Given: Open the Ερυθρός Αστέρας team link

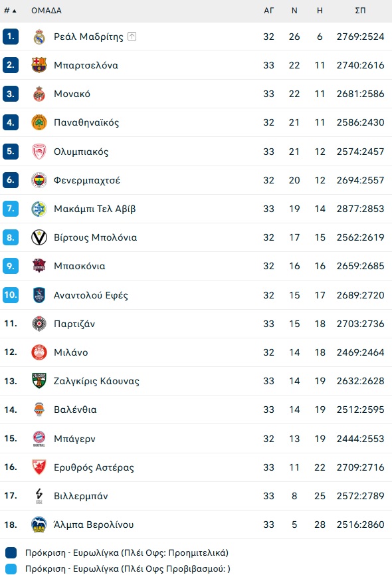Looking at the screenshot, I should (x=94, y=467).
